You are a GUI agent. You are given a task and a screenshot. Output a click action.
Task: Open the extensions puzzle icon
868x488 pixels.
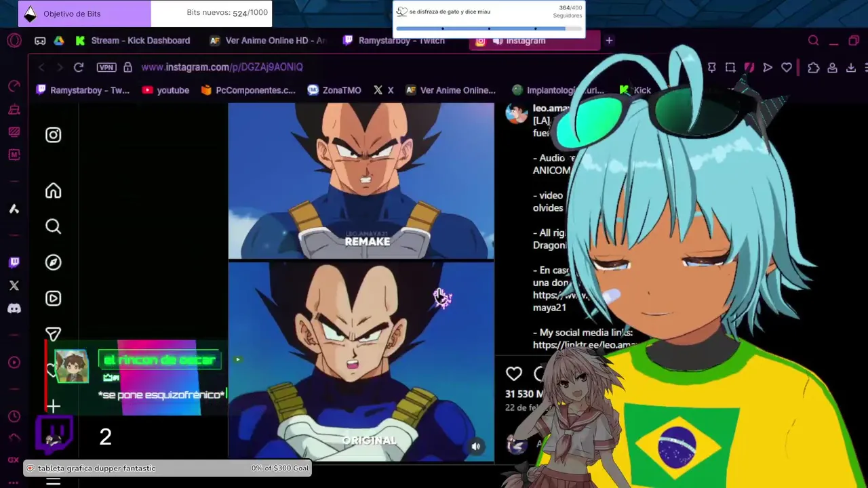[x=814, y=67]
